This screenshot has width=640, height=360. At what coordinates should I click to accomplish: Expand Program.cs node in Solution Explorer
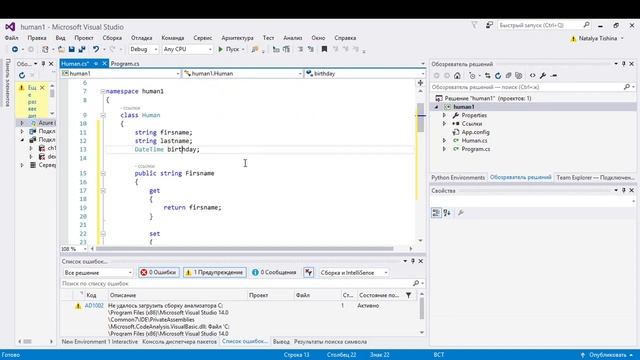click(x=444, y=149)
